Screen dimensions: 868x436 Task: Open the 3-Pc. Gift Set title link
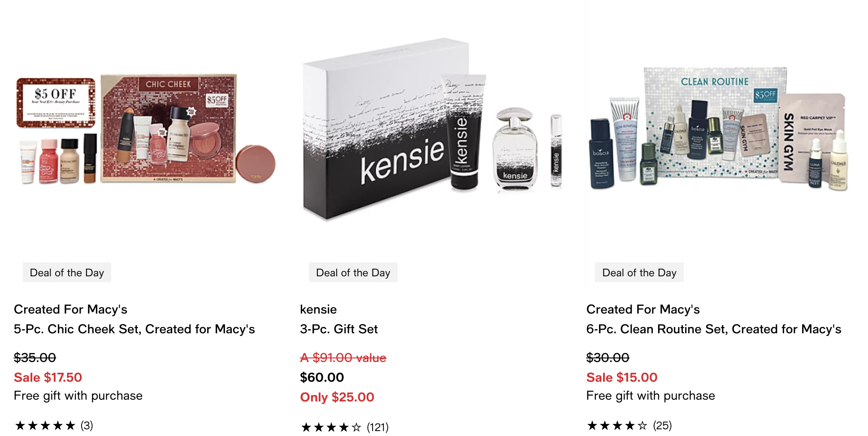pyautogui.click(x=339, y=329)
